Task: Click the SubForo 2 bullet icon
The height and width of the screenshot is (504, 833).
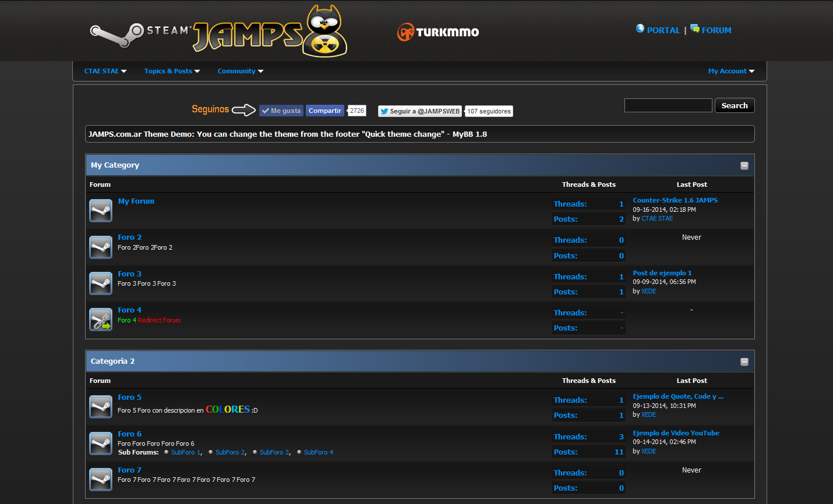Action: tap(210, 452)
